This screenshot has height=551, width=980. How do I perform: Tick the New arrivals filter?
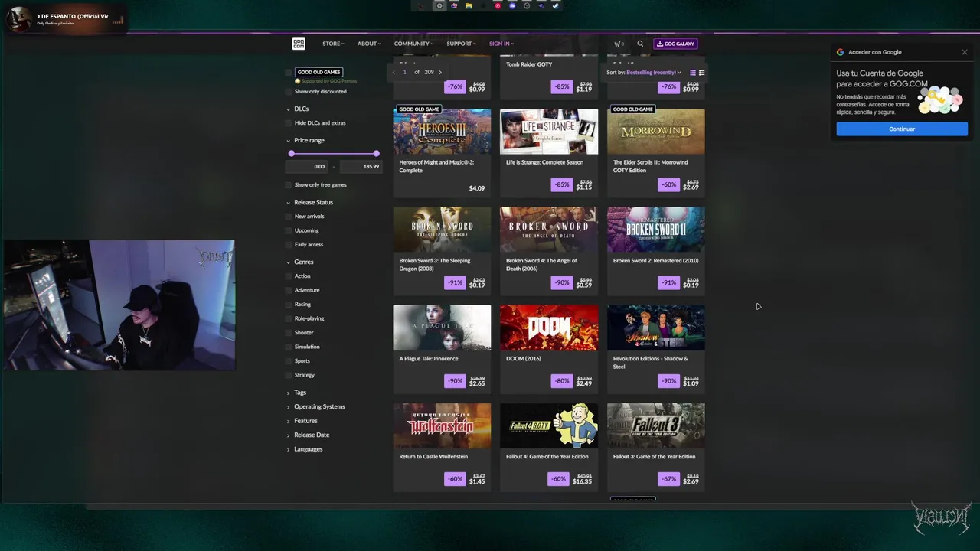tap(289, 217)
